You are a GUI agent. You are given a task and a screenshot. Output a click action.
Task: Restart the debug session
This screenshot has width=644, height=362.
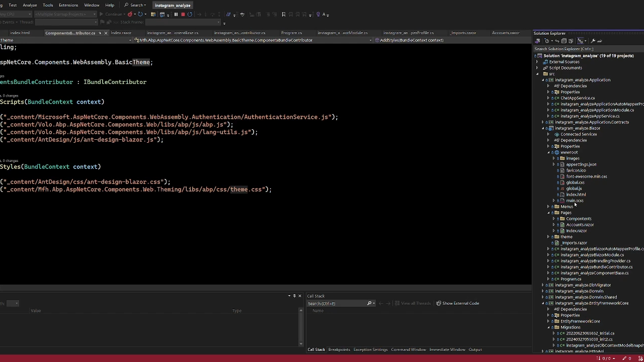coord(190,15)
